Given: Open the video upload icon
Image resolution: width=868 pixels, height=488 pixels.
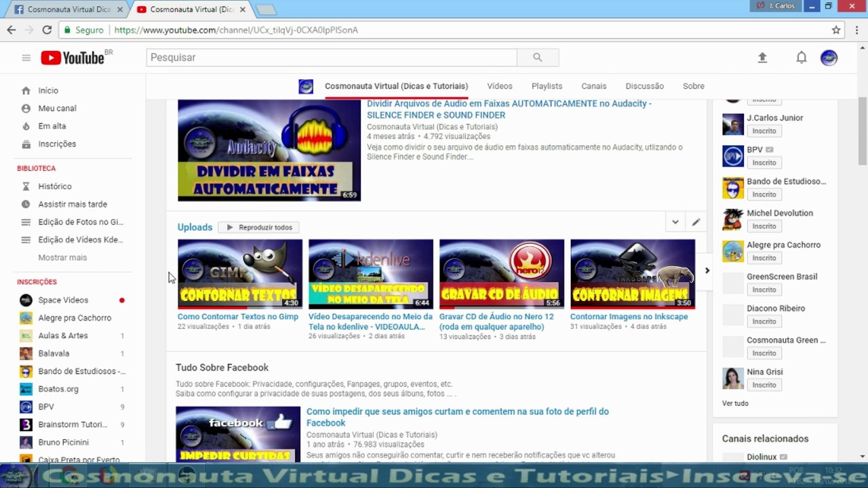Looking at the screenshot, I should coord(762,58).
